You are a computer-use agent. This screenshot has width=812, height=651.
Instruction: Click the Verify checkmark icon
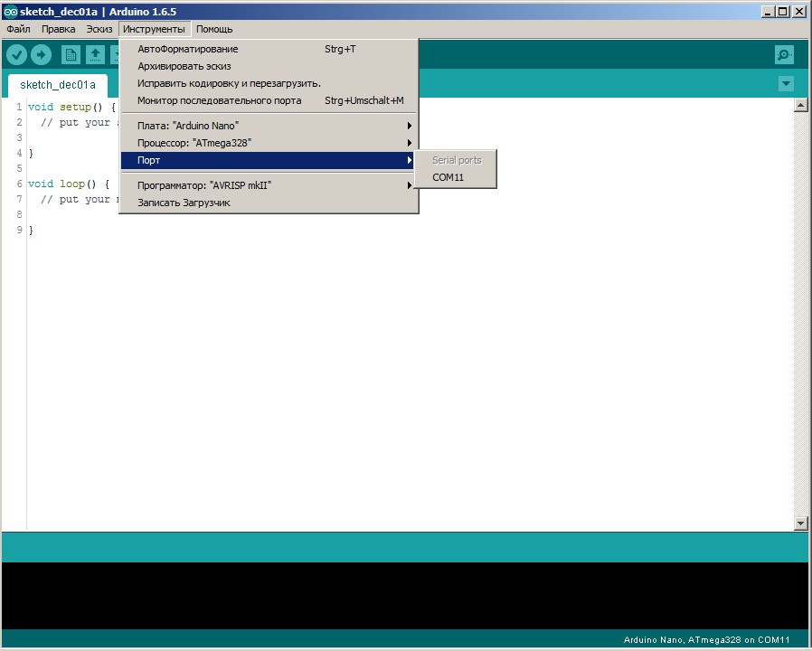16,54
